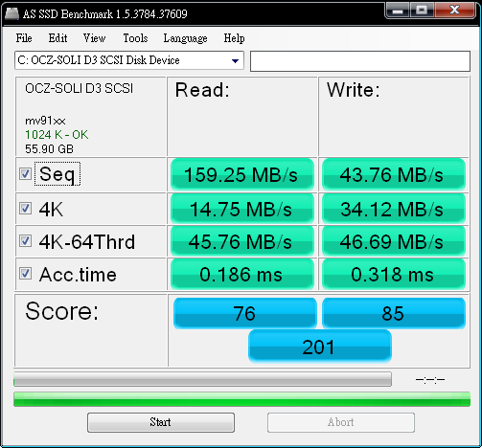This screenshot has width=482, height=448.
Task: Click the Write: column header
Action: (x=354, y=90)
